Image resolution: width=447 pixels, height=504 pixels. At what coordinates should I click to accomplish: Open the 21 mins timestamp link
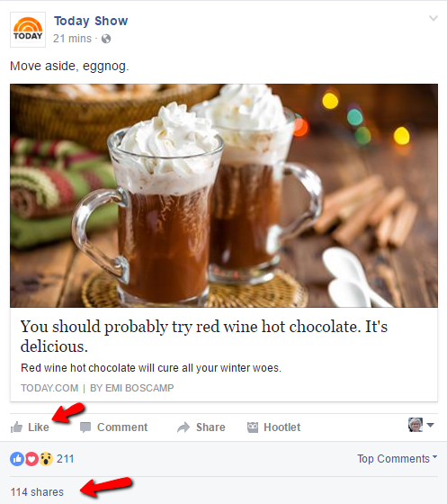72,39
